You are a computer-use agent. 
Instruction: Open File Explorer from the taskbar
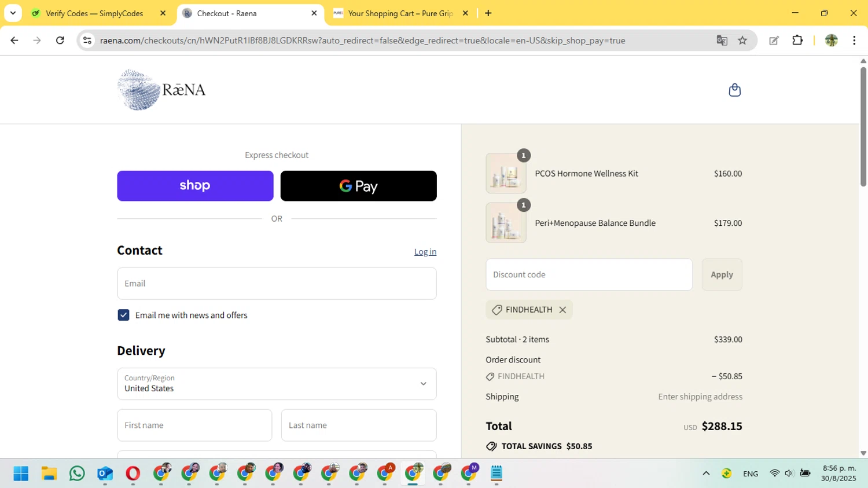[x=49, y=474]
